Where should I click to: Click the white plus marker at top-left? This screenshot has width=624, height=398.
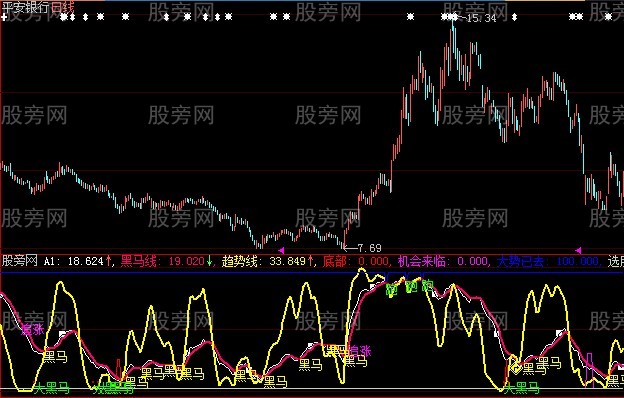[4, 17]
